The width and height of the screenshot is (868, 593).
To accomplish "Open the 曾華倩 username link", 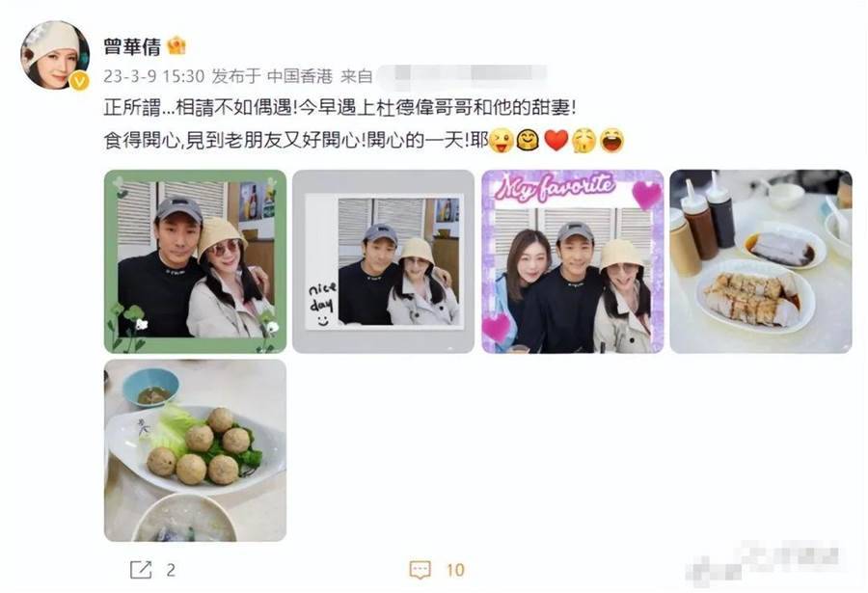I will [132, 46].
